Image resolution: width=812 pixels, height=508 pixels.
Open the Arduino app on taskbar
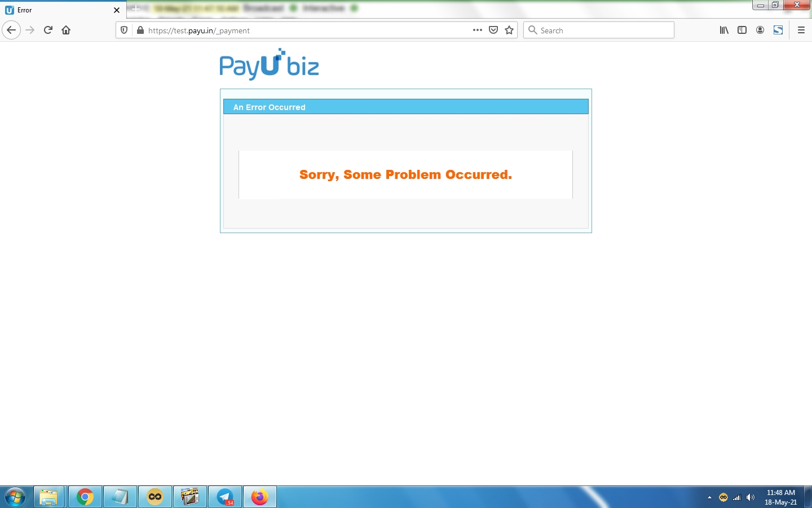[155, 497]
